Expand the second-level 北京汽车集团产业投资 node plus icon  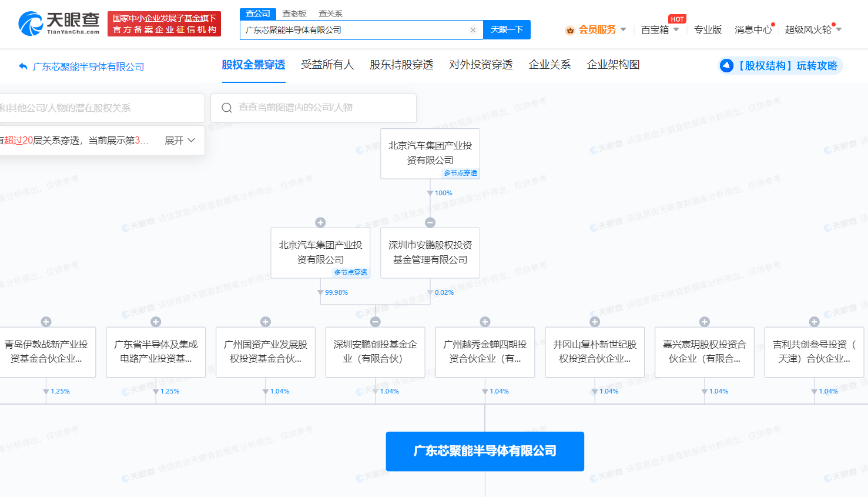coord(320,222)
